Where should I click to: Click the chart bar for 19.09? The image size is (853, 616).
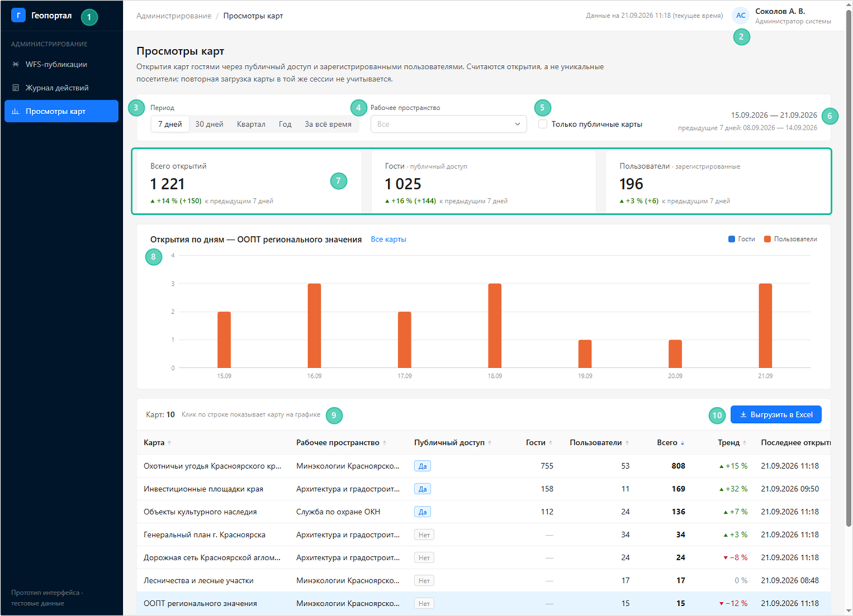pos(585,354)
